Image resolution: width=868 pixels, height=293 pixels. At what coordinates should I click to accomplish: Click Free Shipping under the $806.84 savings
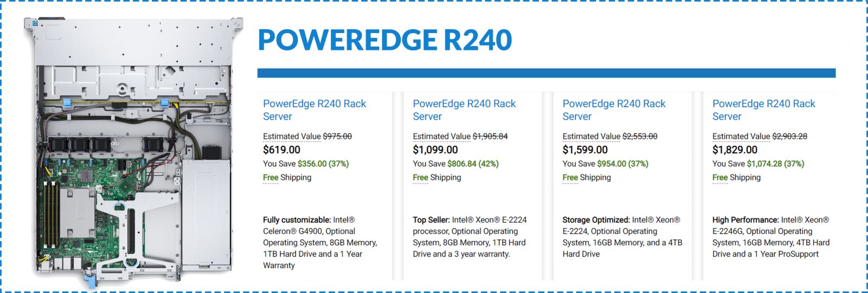point(437,178)
